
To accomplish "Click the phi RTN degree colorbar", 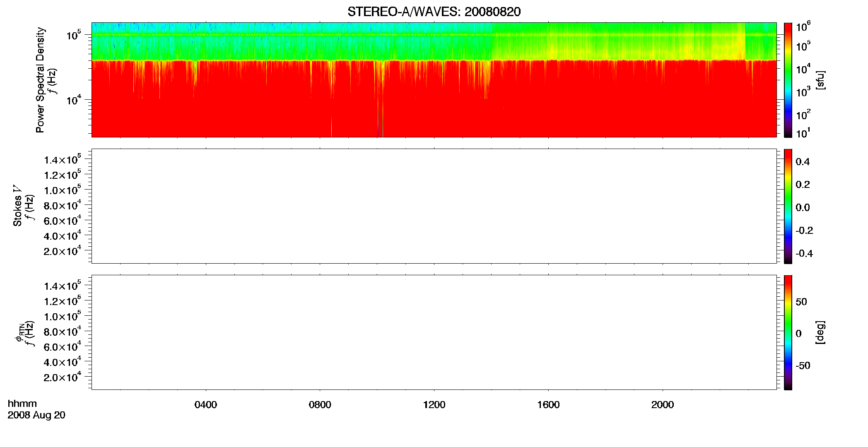I will click(788, 332).
